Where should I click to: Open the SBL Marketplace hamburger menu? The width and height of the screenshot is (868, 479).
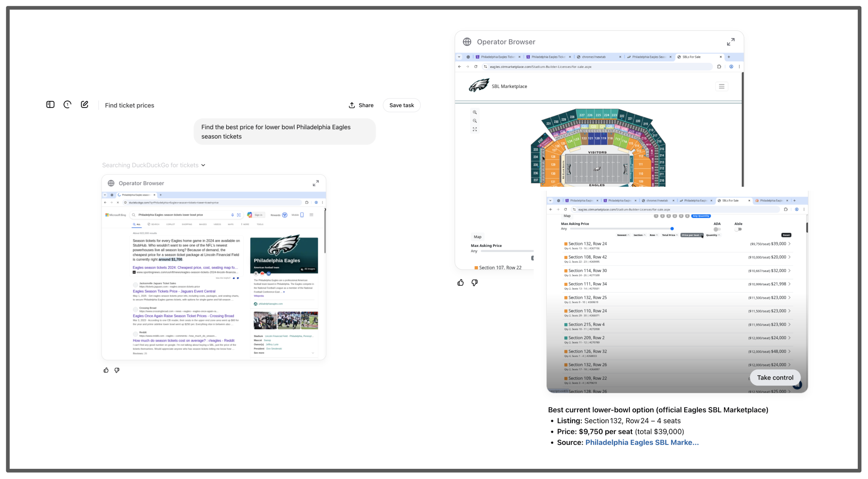[722, 86]
